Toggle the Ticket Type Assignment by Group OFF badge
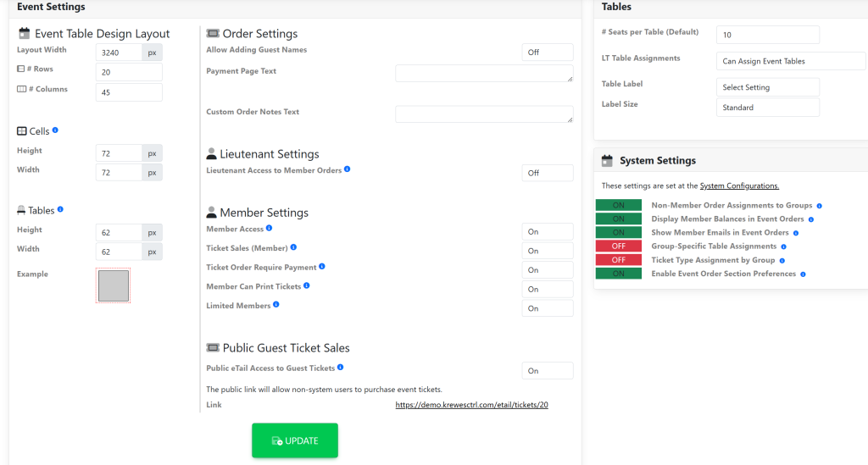The height and width of the screenshot is (465, 868). pos(618,260)
